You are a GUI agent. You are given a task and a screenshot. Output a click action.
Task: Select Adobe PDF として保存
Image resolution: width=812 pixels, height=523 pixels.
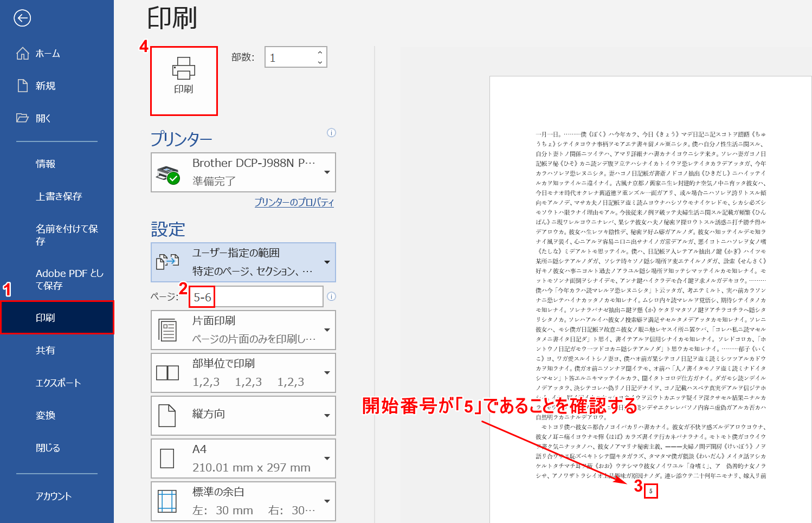click(57, 279)
